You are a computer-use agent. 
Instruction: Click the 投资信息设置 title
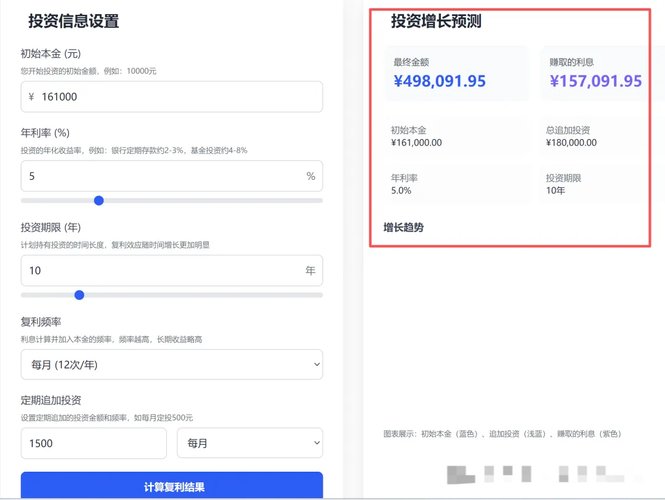(x=74, y=21)
